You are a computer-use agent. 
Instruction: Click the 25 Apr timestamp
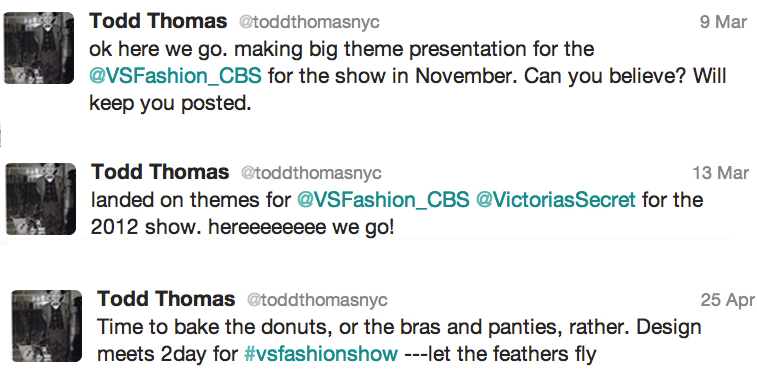[x=728, y=300]
